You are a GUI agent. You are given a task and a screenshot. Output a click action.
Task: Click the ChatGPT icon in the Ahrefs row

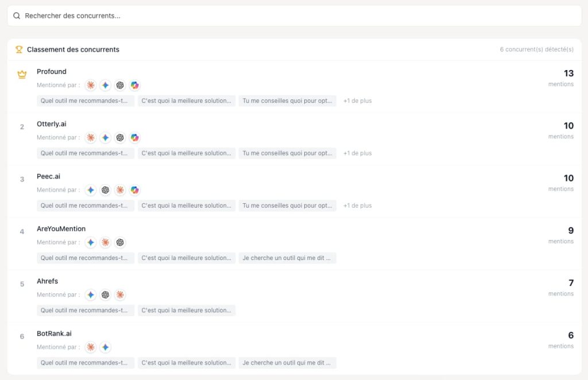click(106, 295)
